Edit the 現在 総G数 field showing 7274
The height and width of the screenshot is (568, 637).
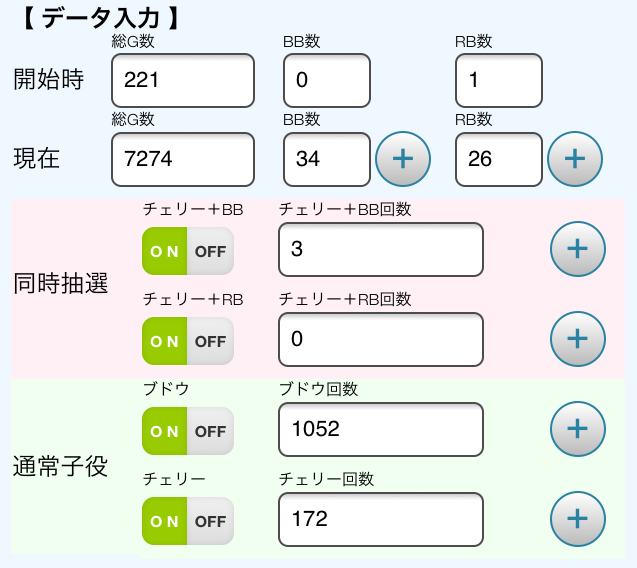pos(183,159)
